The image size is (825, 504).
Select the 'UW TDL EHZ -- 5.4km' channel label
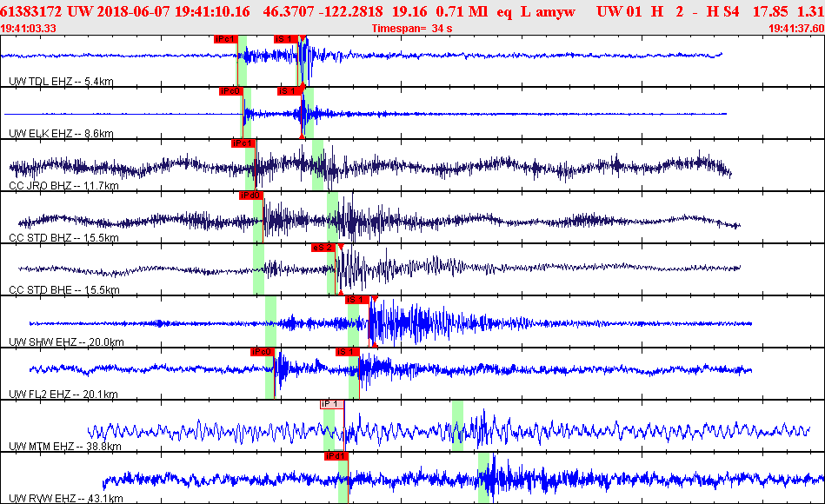click(x=61, y=81)
